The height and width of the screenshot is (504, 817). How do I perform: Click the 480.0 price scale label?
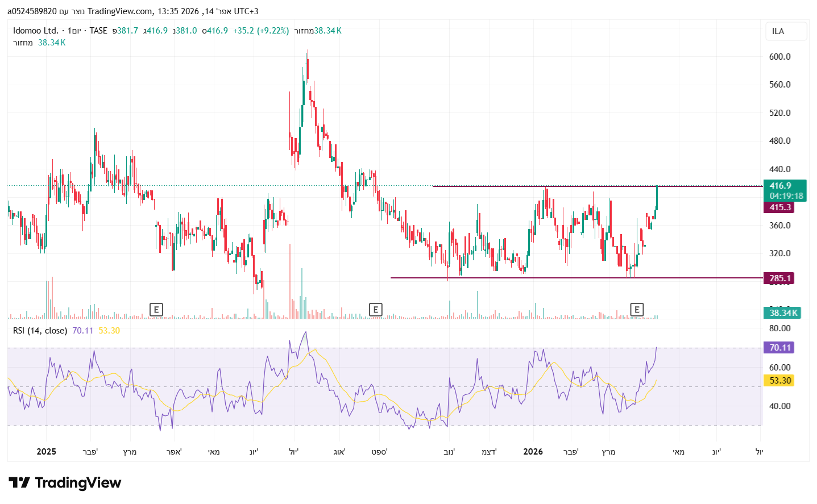click(x=779, y=141)
